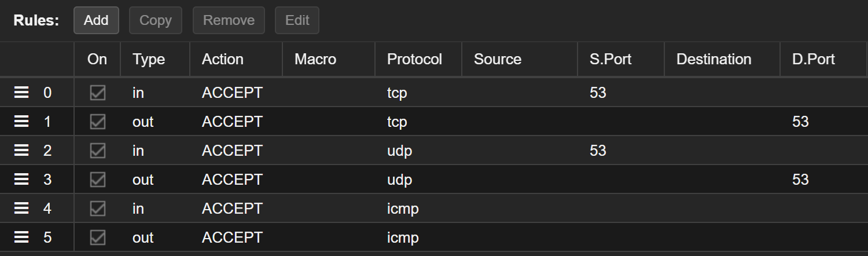Sort by the Action column header
This screenshot has height=256, width=868.
click(x=236, y=59)
